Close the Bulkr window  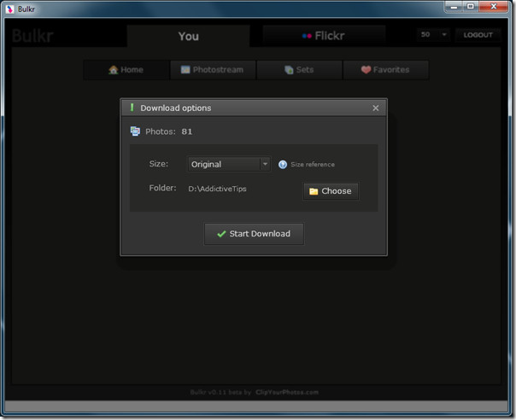(x=493, y=7)
